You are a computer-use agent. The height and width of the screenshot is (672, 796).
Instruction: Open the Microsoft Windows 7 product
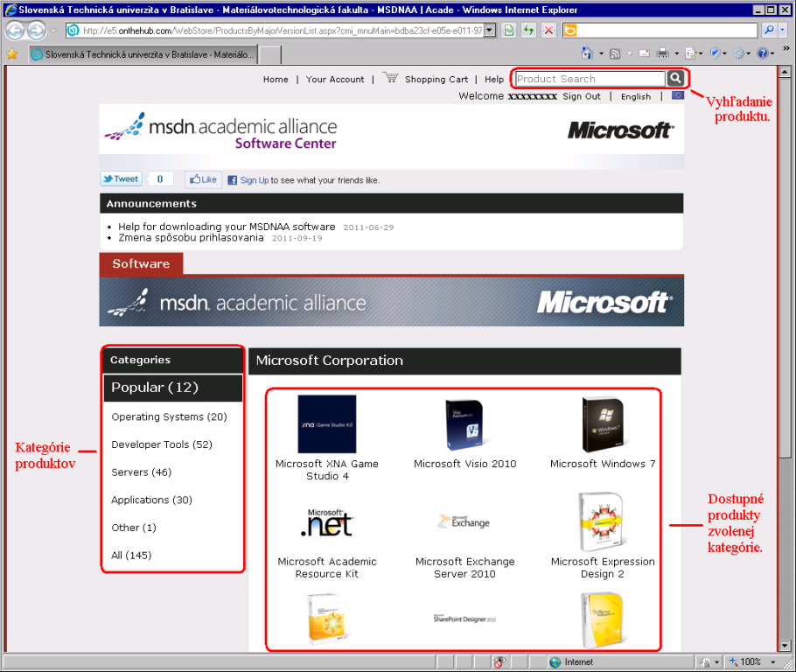coord(603,431)
